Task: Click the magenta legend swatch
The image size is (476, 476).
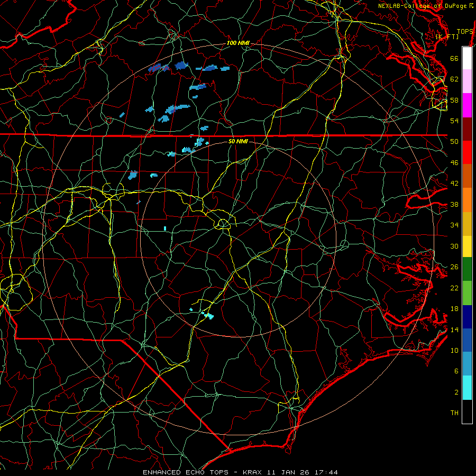Action: point(467,105)
